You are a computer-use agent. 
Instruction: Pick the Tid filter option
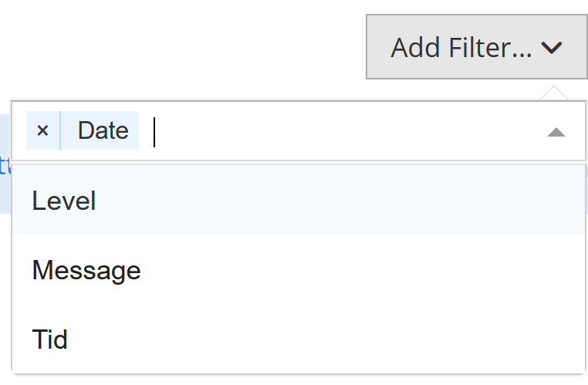(50, 339)
